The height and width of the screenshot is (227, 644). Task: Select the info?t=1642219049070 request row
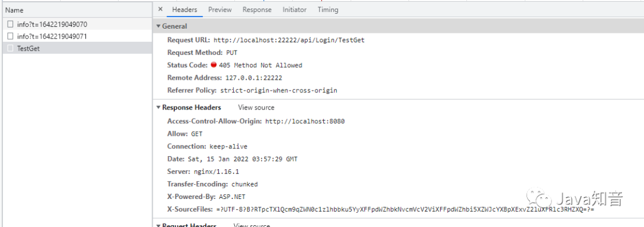pos(77,24)
